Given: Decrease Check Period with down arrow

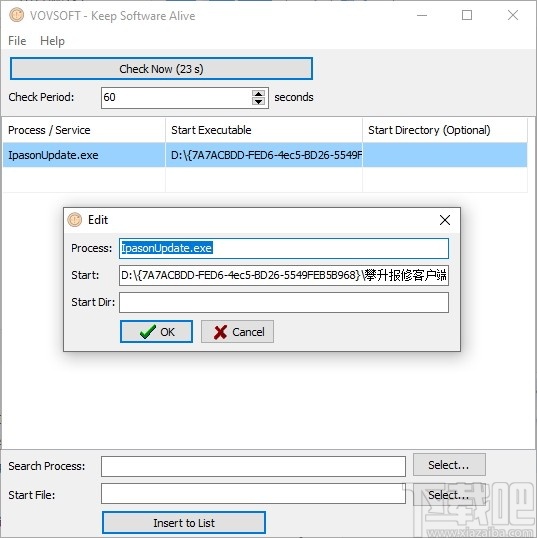Looking at the screenshot, I should click(258, 102).
